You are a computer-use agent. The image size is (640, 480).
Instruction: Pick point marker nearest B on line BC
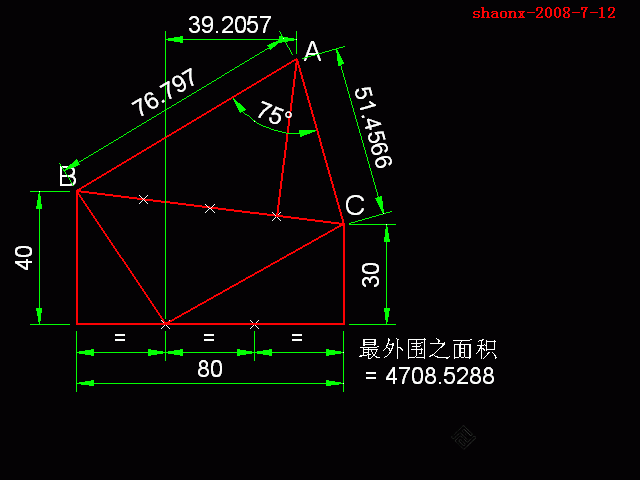tap(143, 200)
